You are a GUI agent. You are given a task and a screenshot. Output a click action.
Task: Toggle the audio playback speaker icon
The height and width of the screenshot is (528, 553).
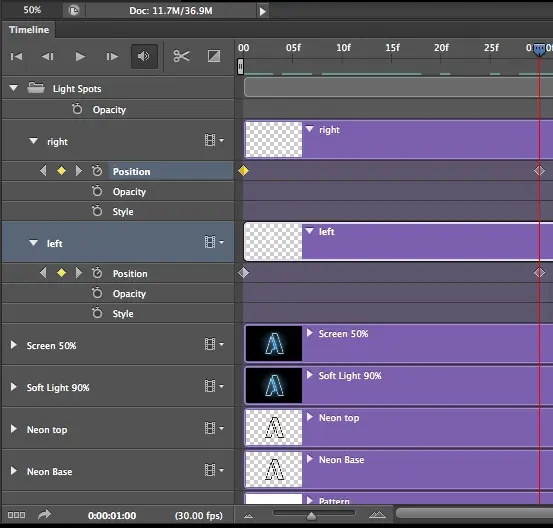tap(144, 56)
